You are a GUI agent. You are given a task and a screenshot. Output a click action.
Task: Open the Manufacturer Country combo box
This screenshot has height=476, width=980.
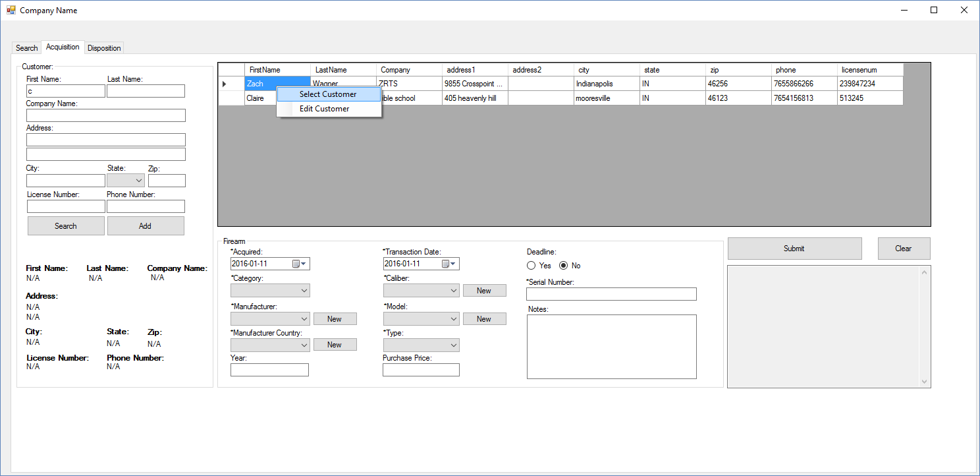pyautogui.click(x=270, y=344)
